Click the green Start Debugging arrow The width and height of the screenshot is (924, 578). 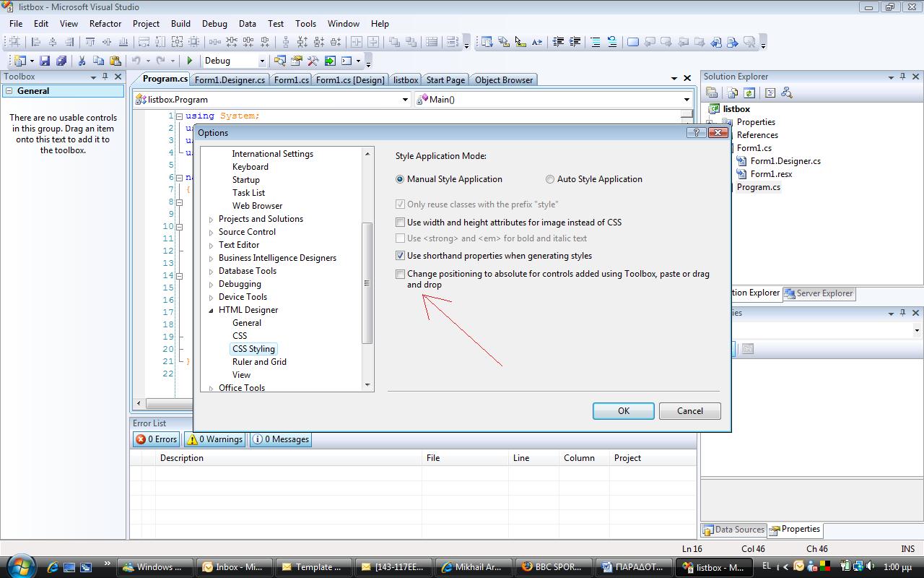point(190,61)
